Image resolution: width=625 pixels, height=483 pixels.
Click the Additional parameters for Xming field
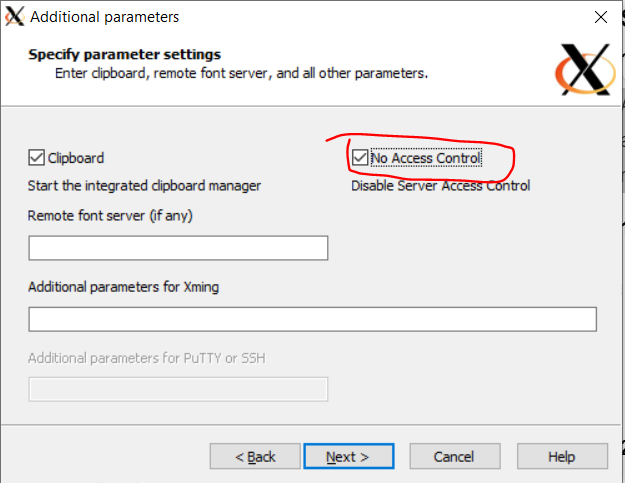pyautogui.click(x=312, y=319)
